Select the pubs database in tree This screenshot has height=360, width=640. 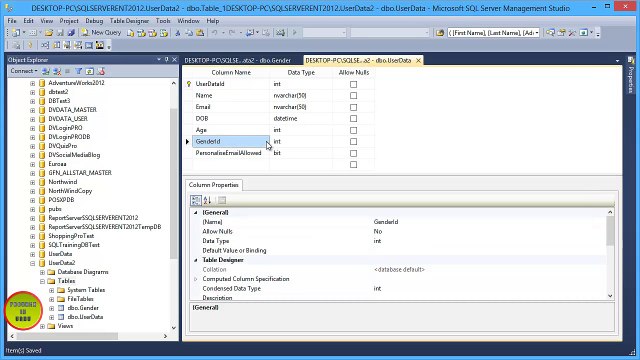pos(55,209)
